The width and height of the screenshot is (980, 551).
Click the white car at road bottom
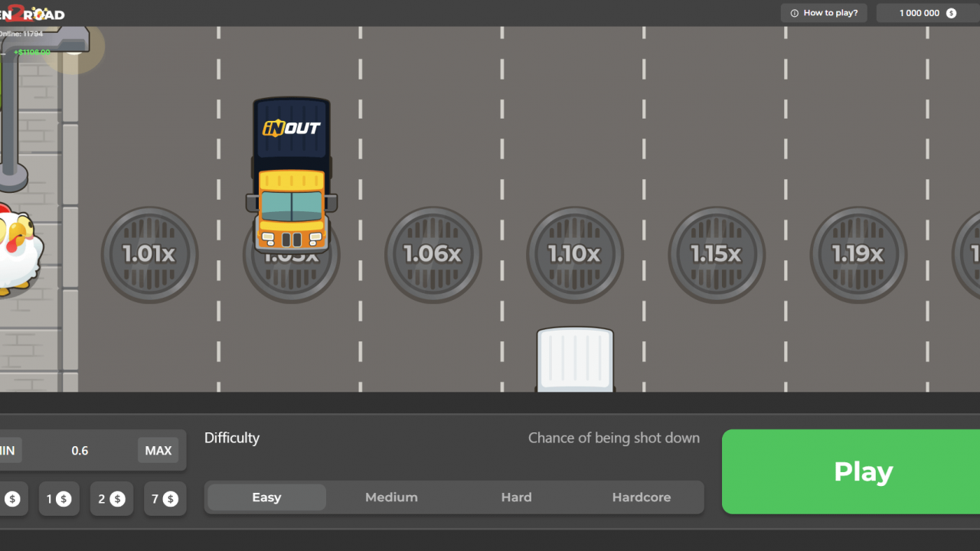(x=575, y=360)
